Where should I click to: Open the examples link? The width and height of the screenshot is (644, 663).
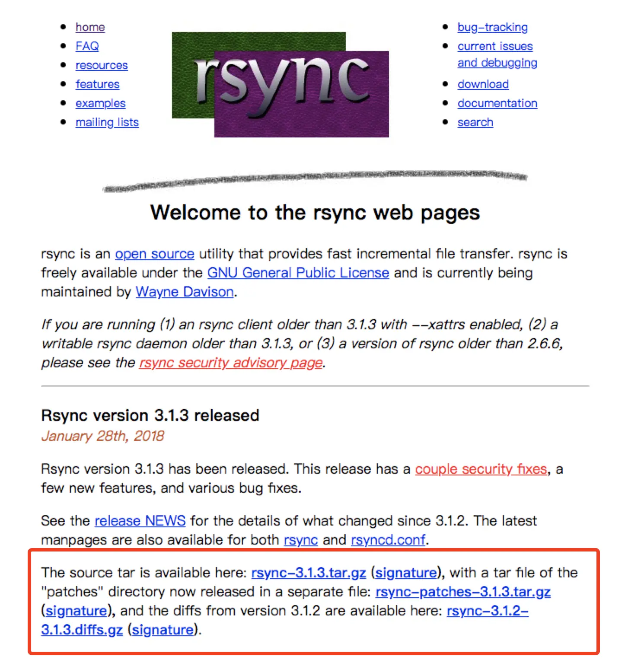100,103
